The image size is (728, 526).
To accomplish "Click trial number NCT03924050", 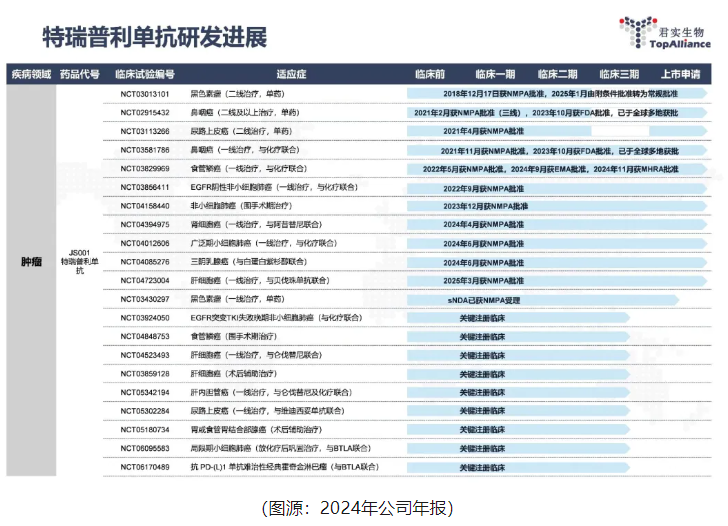I will 145,318.
